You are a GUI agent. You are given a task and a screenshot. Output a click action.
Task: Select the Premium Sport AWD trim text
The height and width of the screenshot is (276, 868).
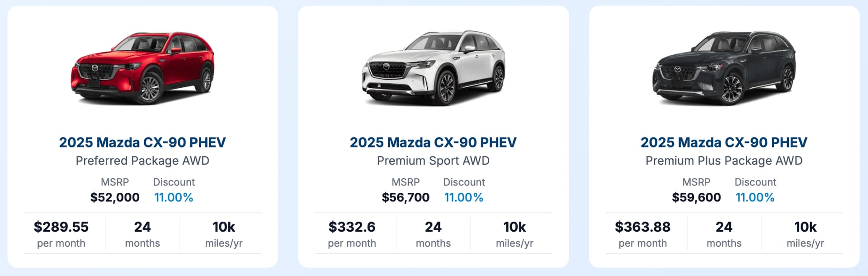coord(433,161)
